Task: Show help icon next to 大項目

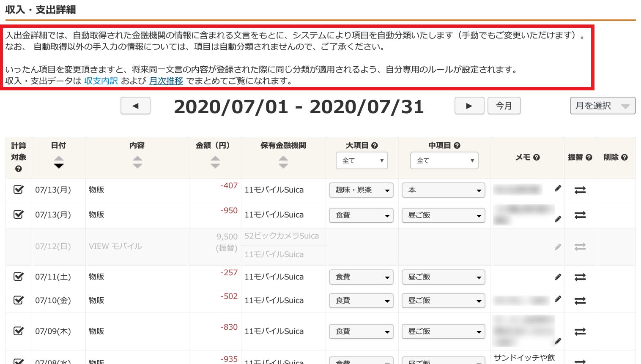Action: (x=374, y=146)
